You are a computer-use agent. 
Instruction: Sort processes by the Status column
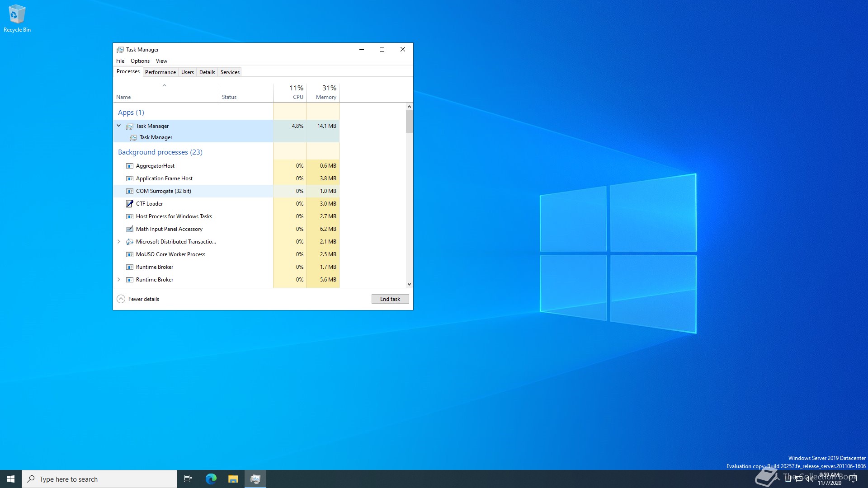click(x=246, y=92)
